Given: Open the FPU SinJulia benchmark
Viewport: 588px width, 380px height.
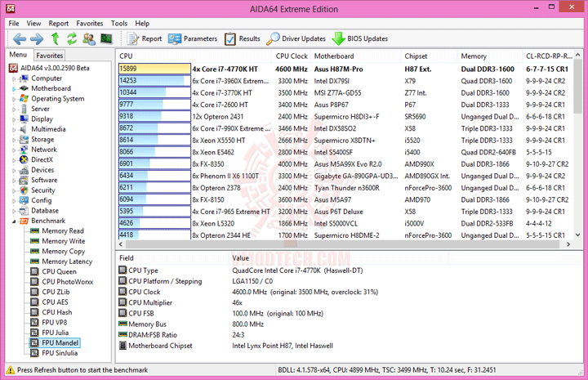Looking at the screenshot, I should [x=60, y=352].
